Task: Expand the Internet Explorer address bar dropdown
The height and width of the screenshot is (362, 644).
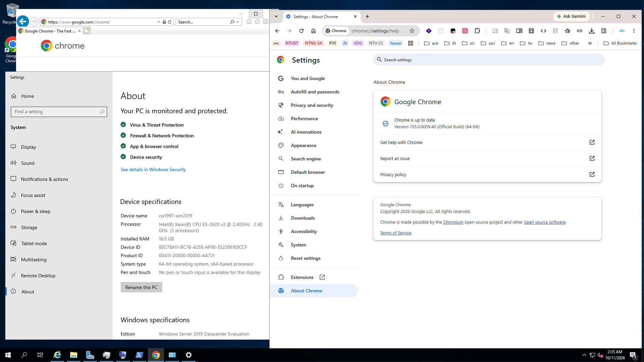Action: [159, 22]
